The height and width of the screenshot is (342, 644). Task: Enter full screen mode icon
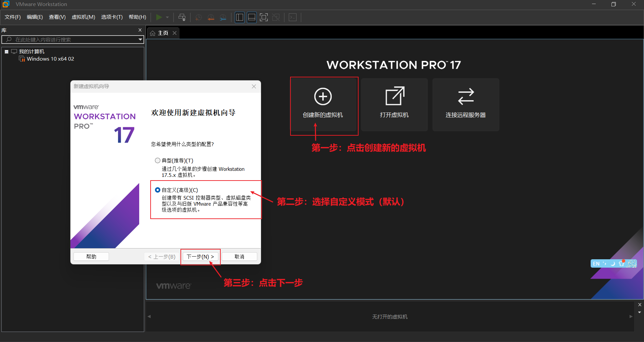tap(264, 17)
